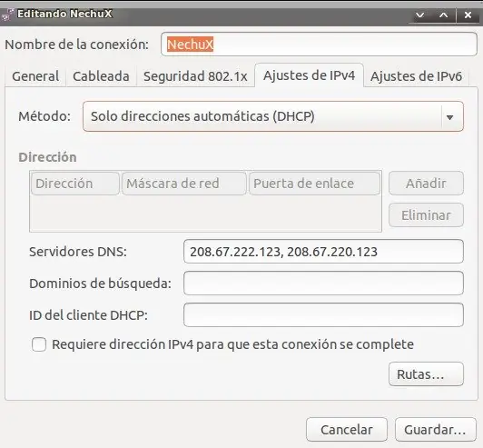Click the Máscara de red column header
Viewport: 483px width, 448px height.
pyautogui.click(x=184, y=184)
